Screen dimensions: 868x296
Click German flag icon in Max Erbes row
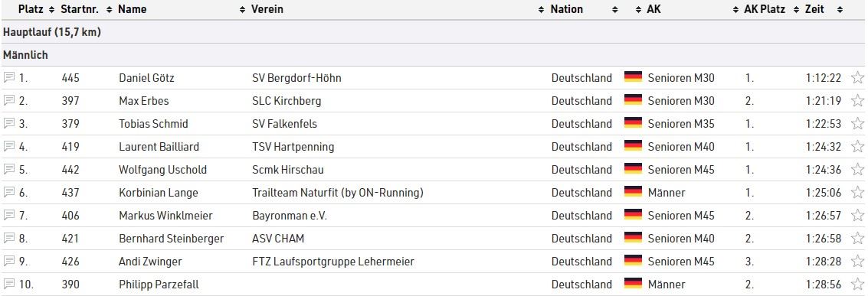(633, 100)
